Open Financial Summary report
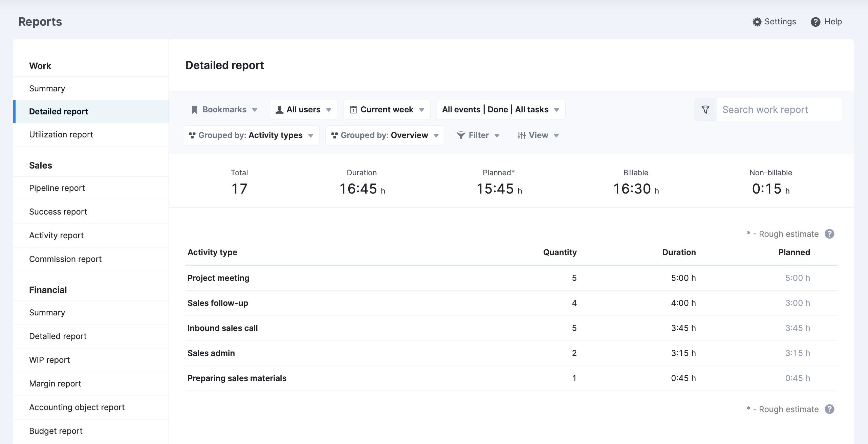 (x=91, y=313)
